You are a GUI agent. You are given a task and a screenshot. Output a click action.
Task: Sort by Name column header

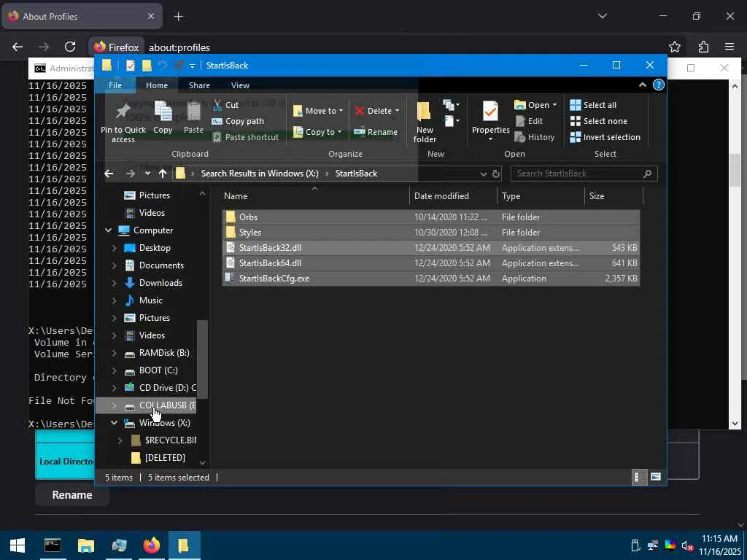click(314, 196)
